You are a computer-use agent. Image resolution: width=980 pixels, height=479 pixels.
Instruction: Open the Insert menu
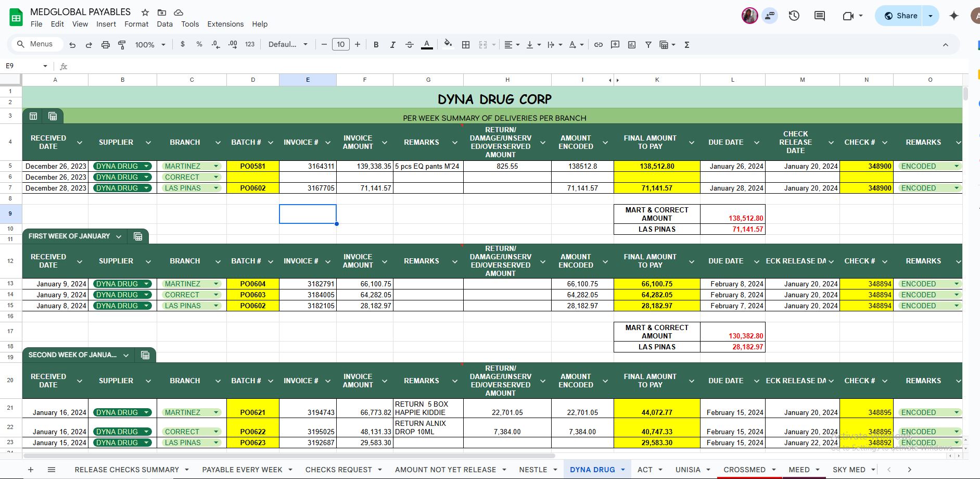point(106,24)
